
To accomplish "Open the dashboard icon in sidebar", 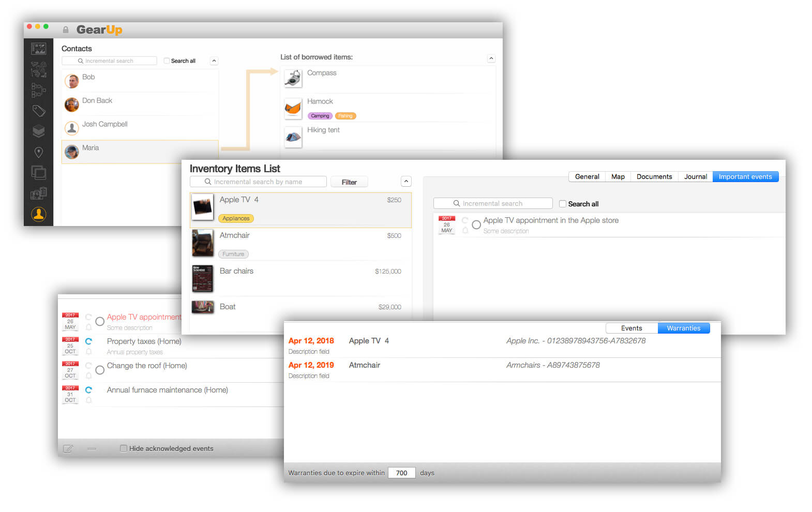I will click(x=38, y=49).
